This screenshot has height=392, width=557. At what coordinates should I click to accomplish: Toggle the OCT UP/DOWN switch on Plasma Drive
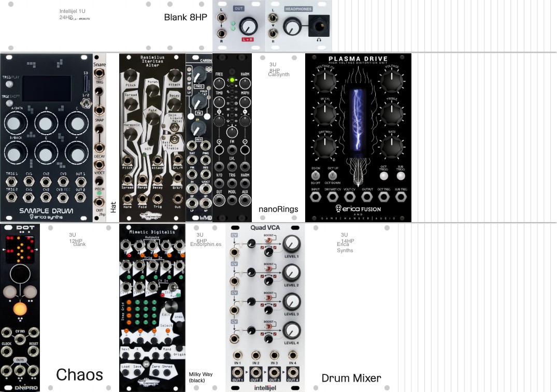332,176
